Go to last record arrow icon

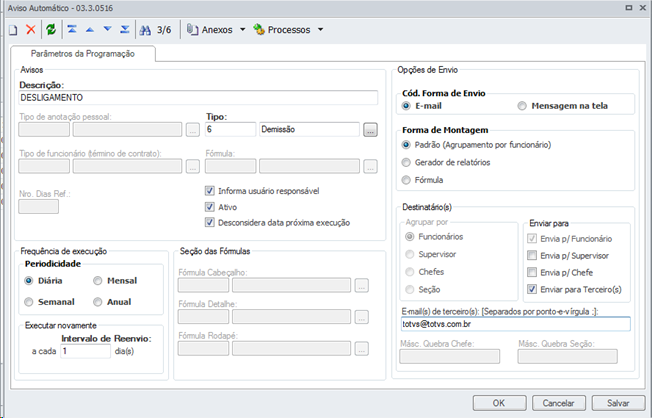[x=125, y=30]
